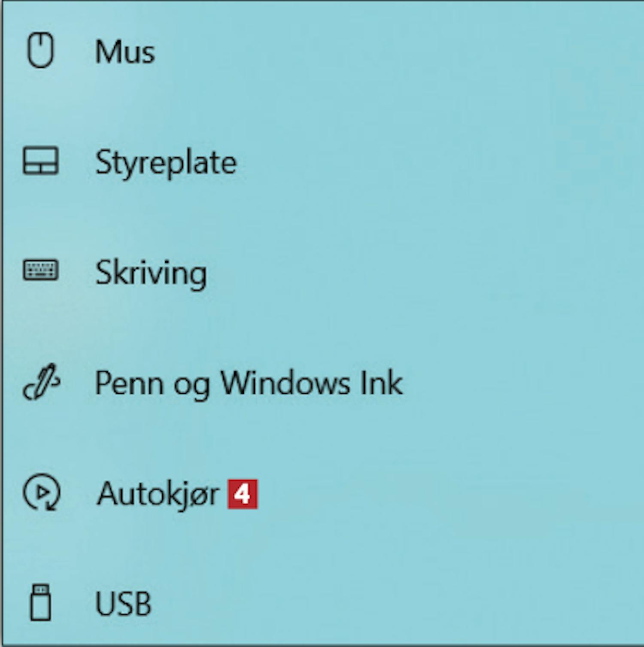Viewport: 644px width, 647px height.
Task: Click the autoplay icon beside Autokjør
Action: point(41,492)
